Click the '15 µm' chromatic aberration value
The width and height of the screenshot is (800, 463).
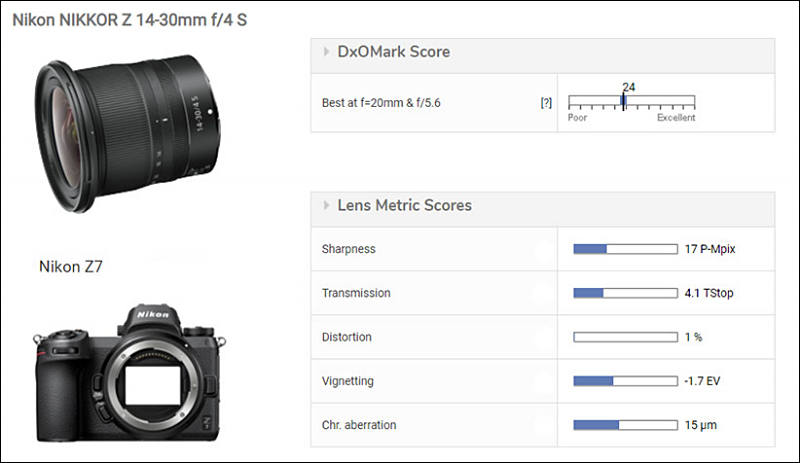point(701,425)
